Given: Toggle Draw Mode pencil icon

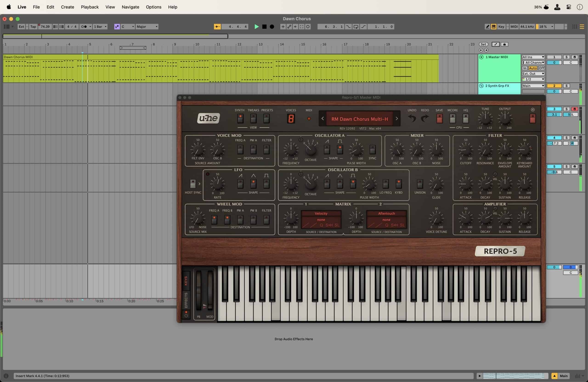Looking at the screenshot, I should [x=487, y=27].
